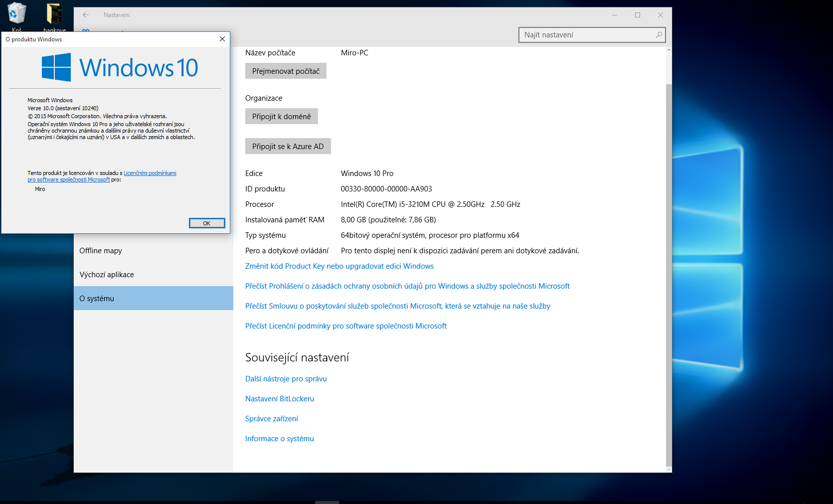Click the product ID value 00330-80000-00000-AA903
833x504 pixels.
386,189
